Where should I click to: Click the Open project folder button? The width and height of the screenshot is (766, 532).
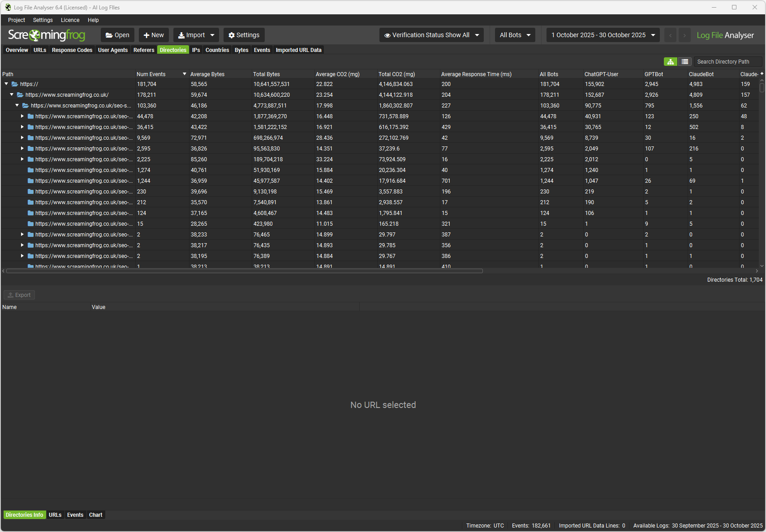(x=117, y=35)
